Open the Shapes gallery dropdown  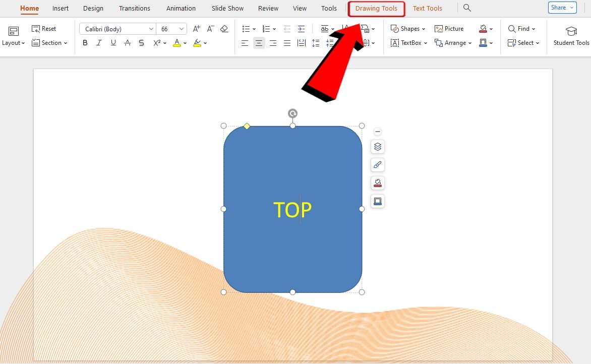point(407,29)
